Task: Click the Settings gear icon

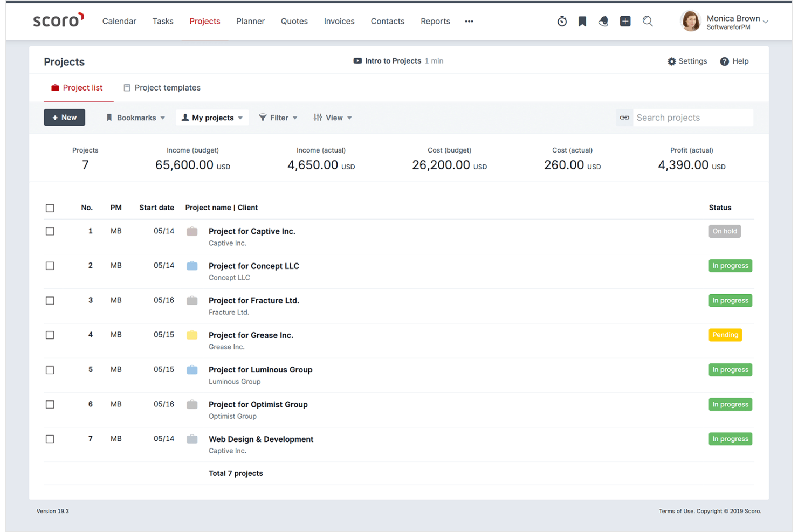Action: (671, 61)
